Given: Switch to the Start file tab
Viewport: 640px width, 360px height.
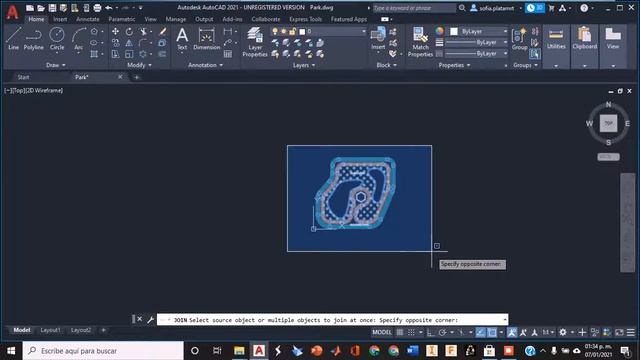Looking at the screenshot, I should tap(23, 77).
